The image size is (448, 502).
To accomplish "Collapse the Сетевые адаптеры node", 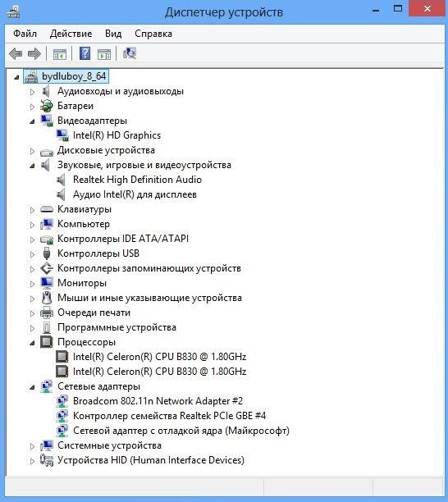I will 32,387.
